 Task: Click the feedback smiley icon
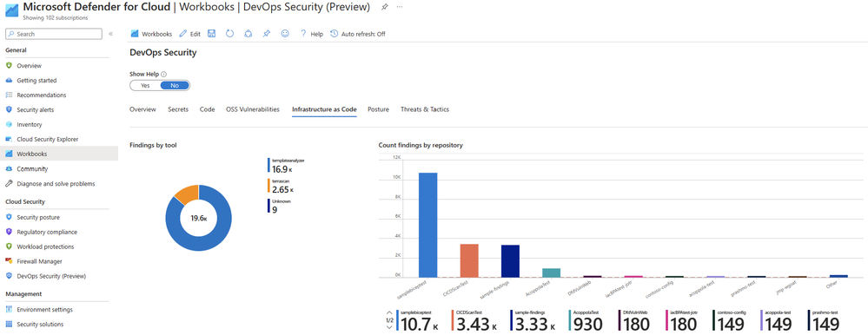(x=285, y=34)
